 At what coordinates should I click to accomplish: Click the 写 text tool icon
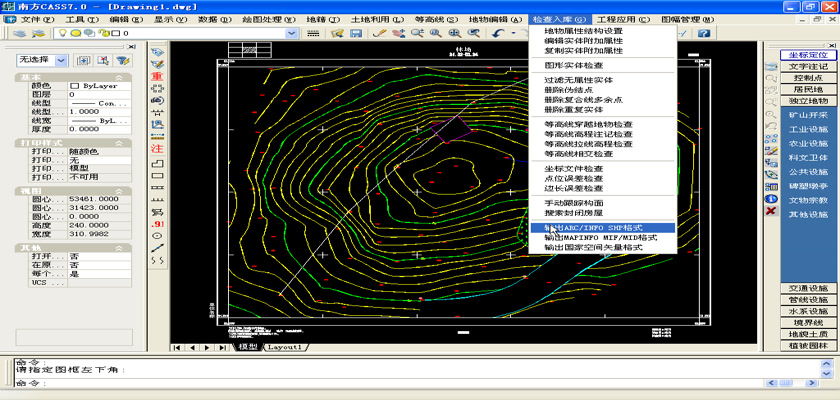tap(157, 211)
